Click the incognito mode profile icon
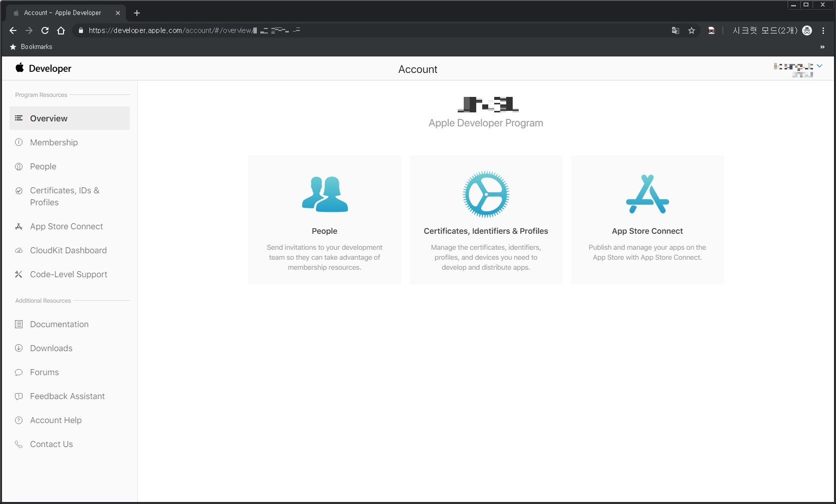The image size is (836, 504). tap(807, 30)
